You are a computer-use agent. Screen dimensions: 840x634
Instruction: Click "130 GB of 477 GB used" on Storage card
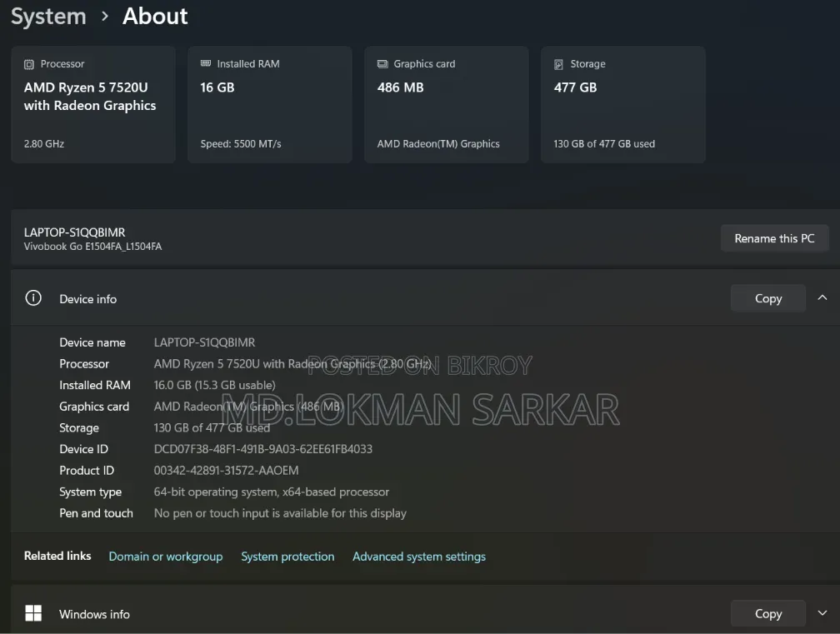point(604,143)
